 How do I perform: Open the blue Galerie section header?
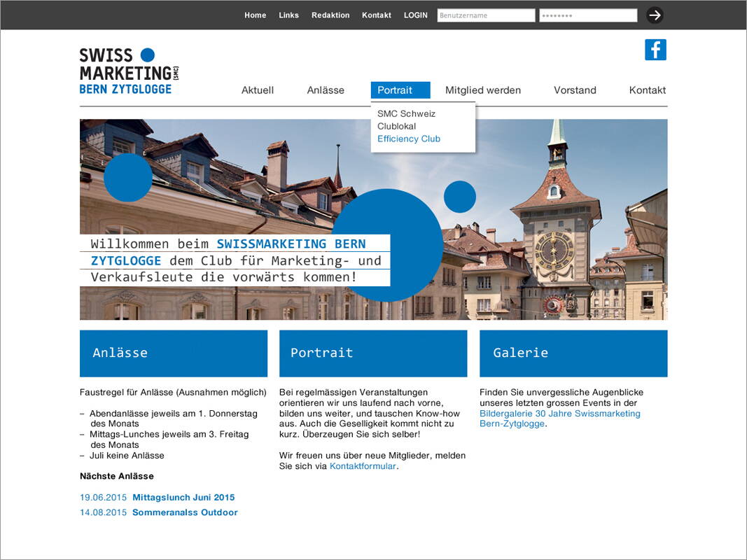tap(573, 353)
